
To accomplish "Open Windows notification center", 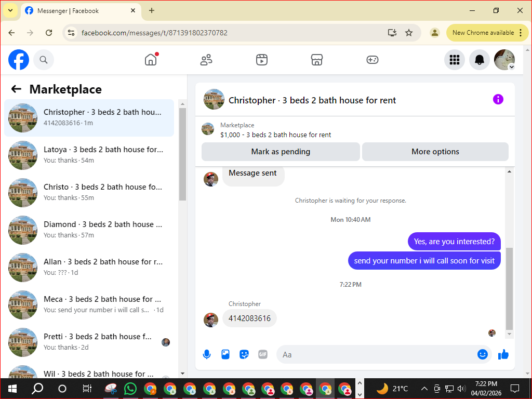I will click(515, 389).
